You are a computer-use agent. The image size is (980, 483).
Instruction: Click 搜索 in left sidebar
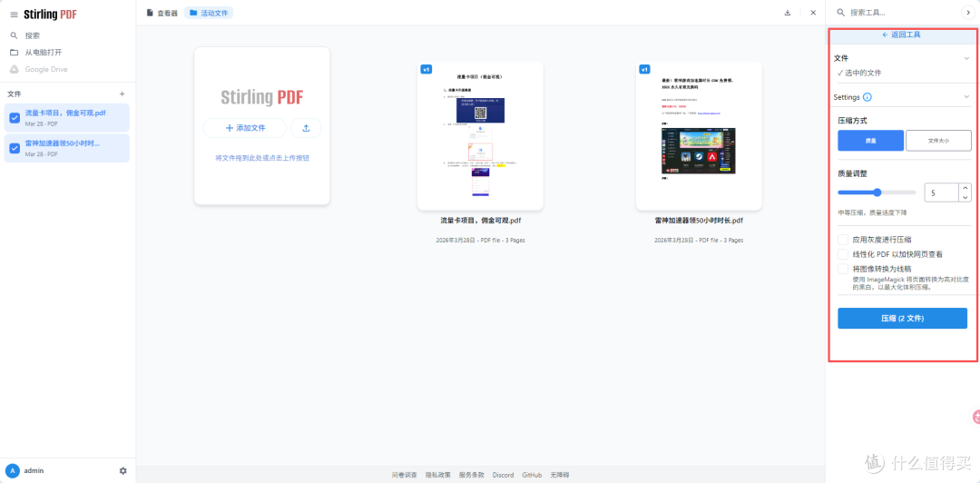[33, 35]
